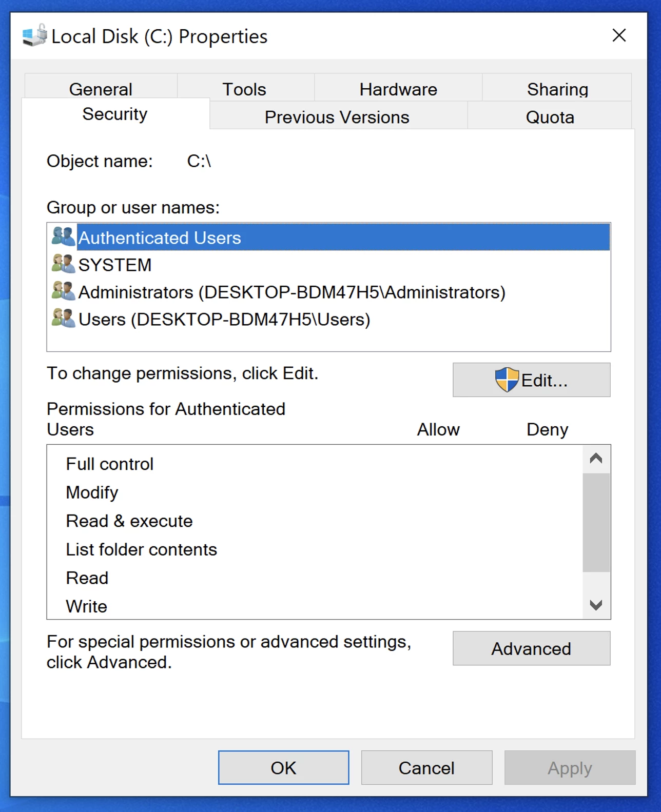Click the permissions list scroll up arrow
Screen dimensions: 661x812
click(596, 459)
